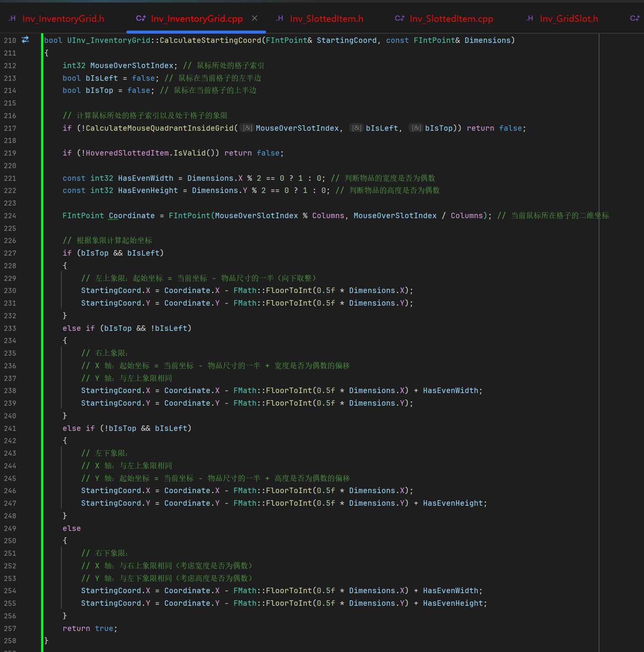Click the lone 'else' keyword on line 249
Image resolution: width=644 pixels, height=652 pixels.
pos(71,528)
